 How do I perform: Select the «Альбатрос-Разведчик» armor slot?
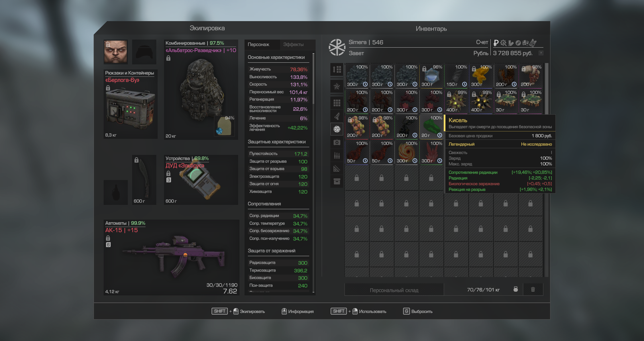click(x=201, y=90)
